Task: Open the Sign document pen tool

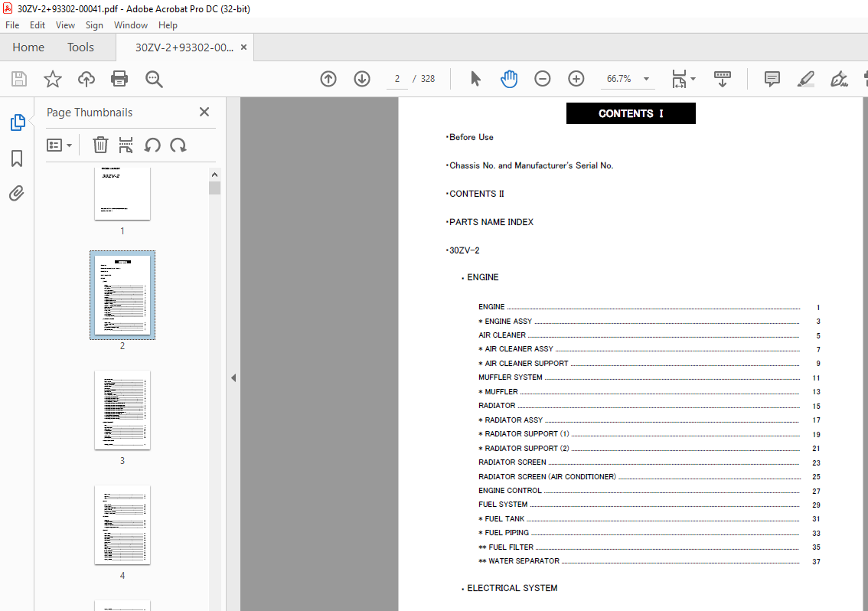Action: tap(839, 79)
